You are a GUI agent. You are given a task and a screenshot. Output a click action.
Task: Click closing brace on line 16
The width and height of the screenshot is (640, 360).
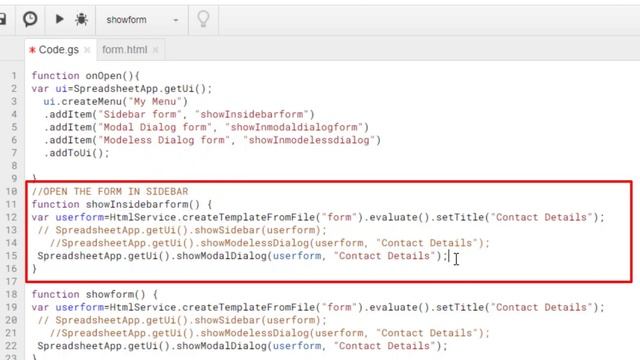click(34, 269)
